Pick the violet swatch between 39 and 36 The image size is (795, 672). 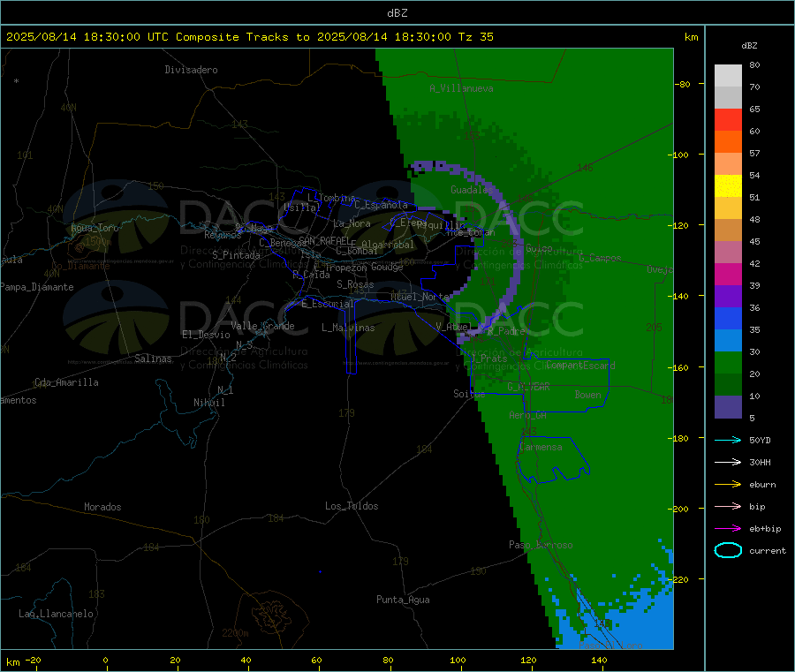point(728,297)
